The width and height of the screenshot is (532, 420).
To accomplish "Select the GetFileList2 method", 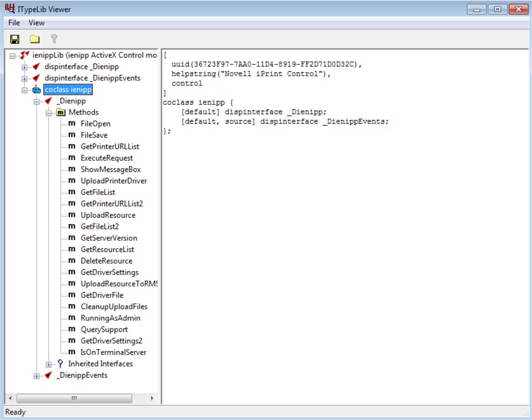I will [100, 226].
